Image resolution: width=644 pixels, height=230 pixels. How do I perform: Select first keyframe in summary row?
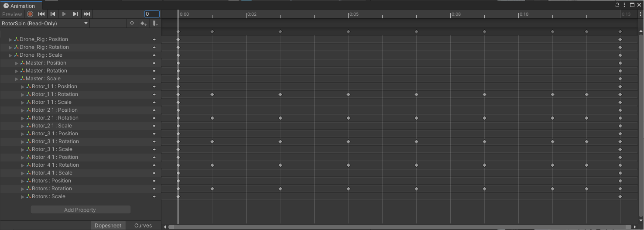[178, 31]
